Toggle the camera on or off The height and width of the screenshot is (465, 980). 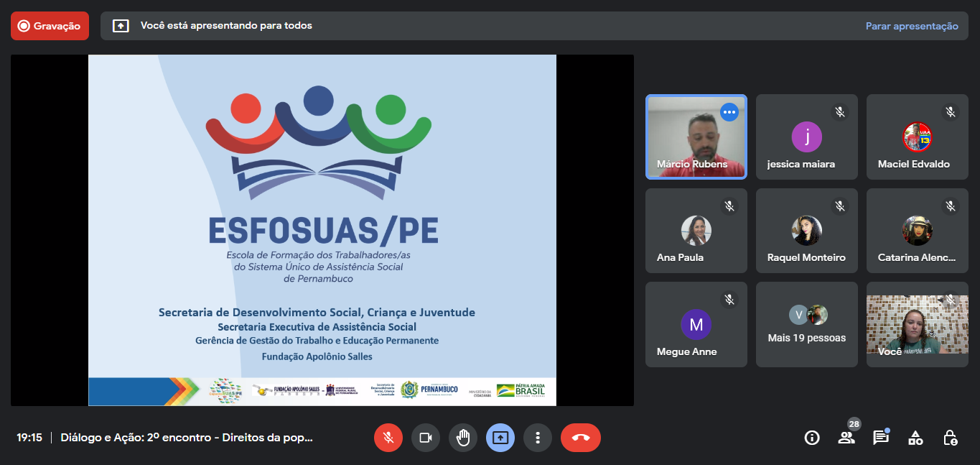point(426,438)
